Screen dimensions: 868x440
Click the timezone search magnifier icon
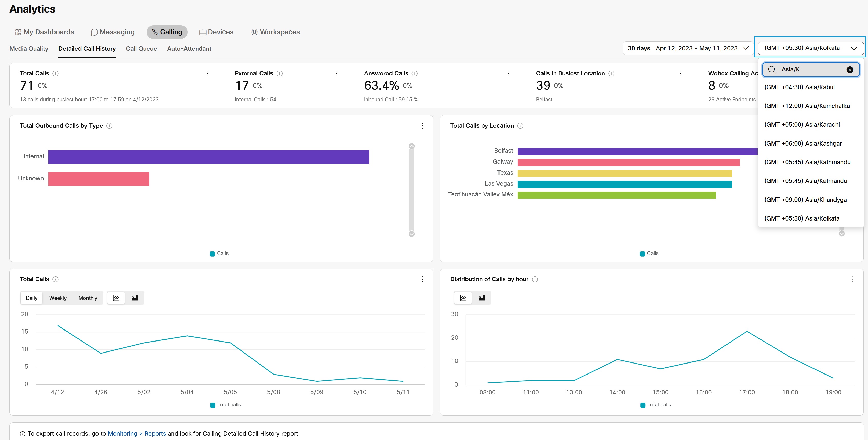(x=772, y=70)
